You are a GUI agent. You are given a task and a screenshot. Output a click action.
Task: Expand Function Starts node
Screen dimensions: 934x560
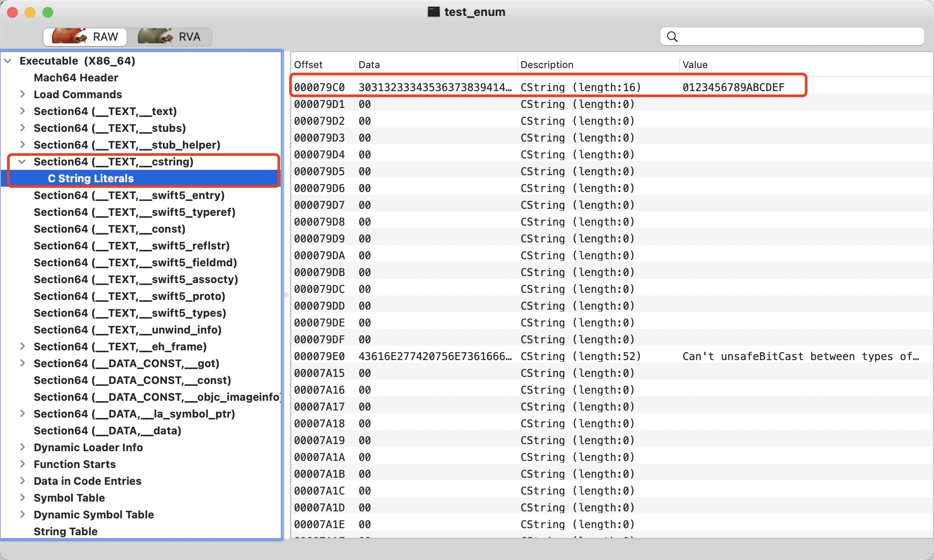(x=22, y=464)
